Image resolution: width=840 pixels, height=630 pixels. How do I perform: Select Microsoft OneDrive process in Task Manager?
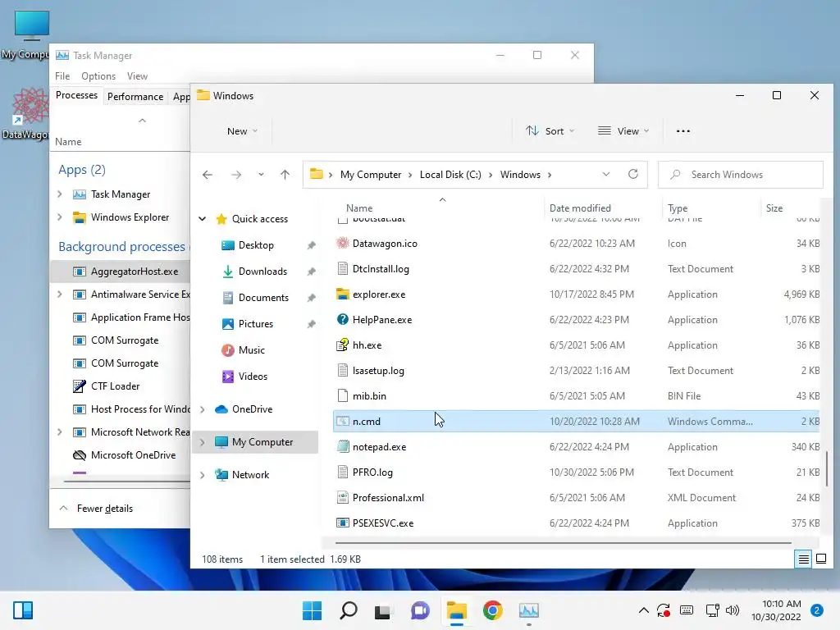(x=134, y=455)
